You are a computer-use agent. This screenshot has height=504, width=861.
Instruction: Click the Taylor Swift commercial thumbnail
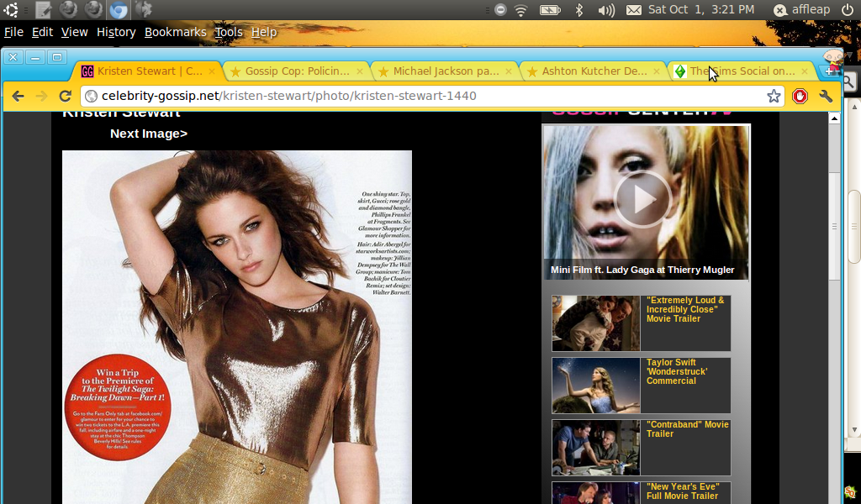click(x=596, y=386)
